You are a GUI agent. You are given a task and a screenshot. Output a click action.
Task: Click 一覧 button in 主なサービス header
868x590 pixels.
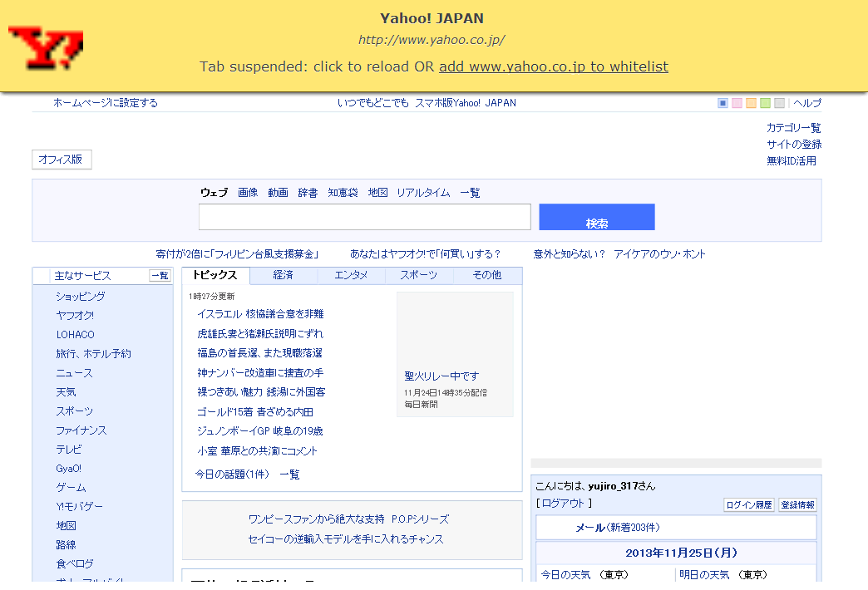click(x=160, y=276)
